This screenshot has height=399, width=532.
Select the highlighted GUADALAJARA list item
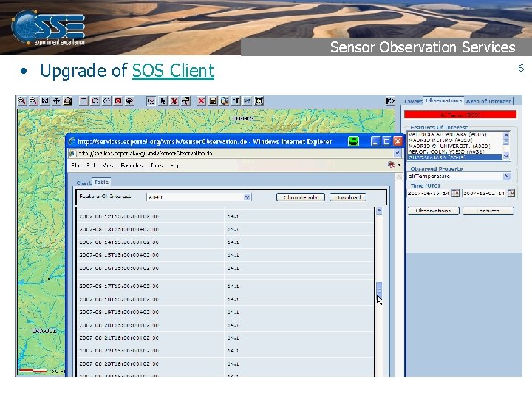(454, 157)
